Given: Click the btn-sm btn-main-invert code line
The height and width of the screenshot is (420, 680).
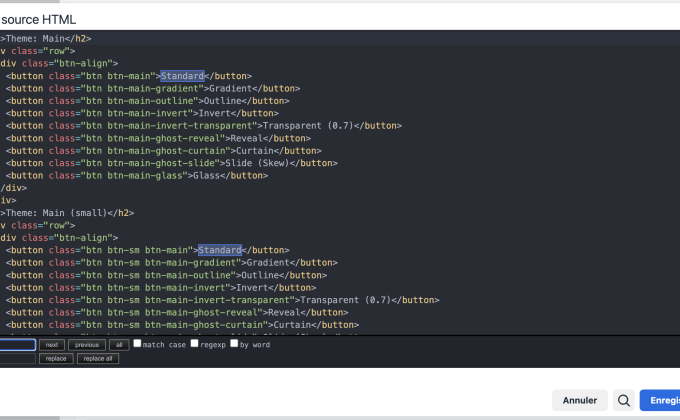Looking at the screenshot, I should (161, 288).
